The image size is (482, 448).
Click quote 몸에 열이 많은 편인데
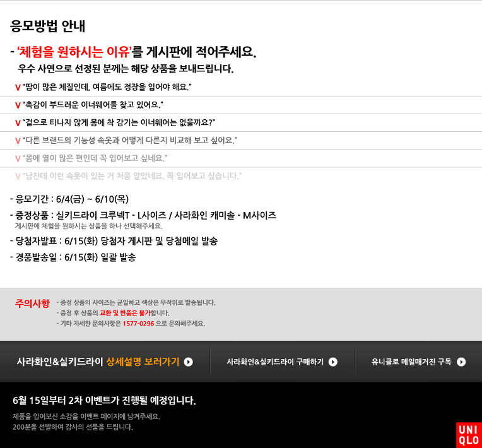(95, 158)
